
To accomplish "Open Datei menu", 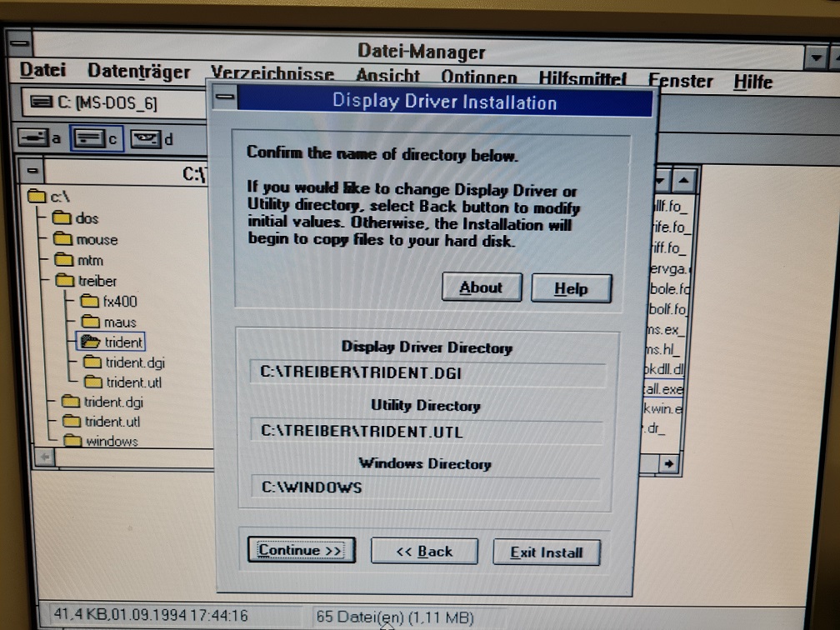I will tap(42, 70).
